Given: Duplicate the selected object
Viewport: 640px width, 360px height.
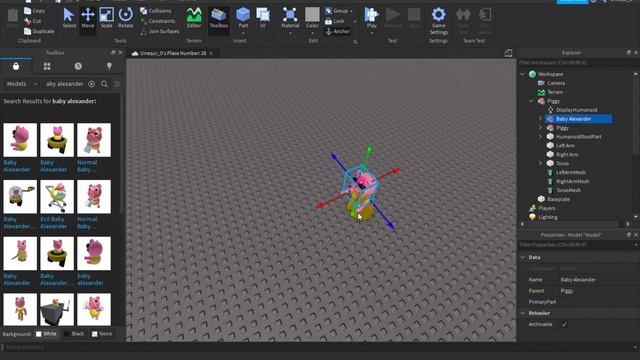Looking at the screenshot, I should click(39, 31).
